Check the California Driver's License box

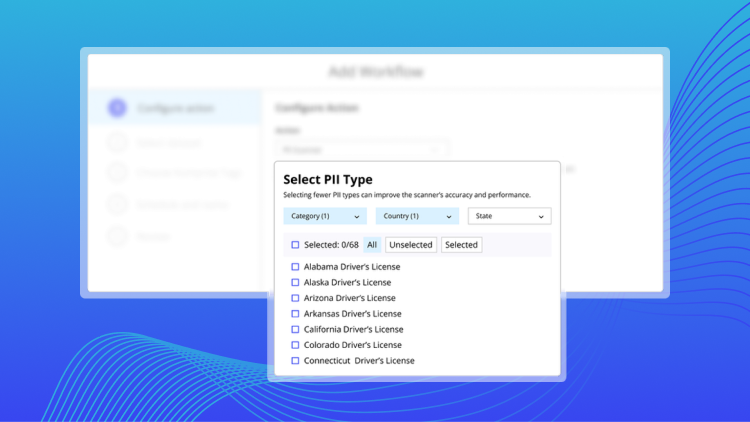[295, 329]
